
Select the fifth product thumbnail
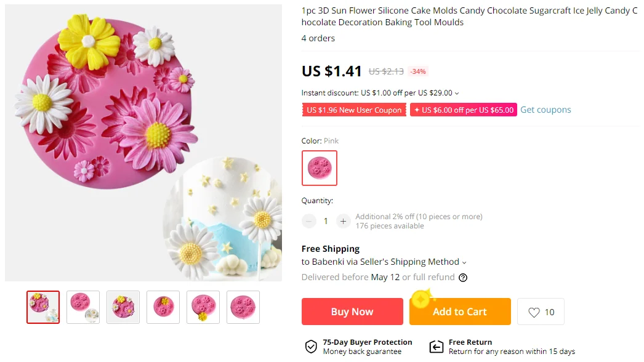(x=203, y=307)
